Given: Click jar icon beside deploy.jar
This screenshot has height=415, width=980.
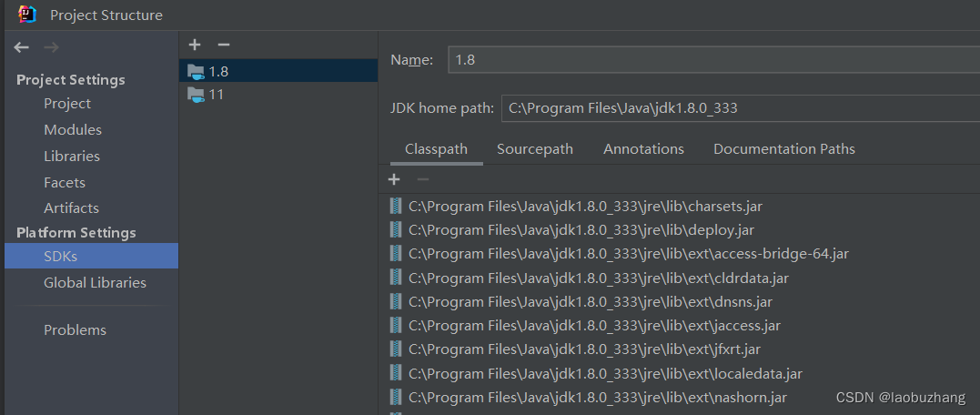Looking at the screenshot, I should [396, 229].
